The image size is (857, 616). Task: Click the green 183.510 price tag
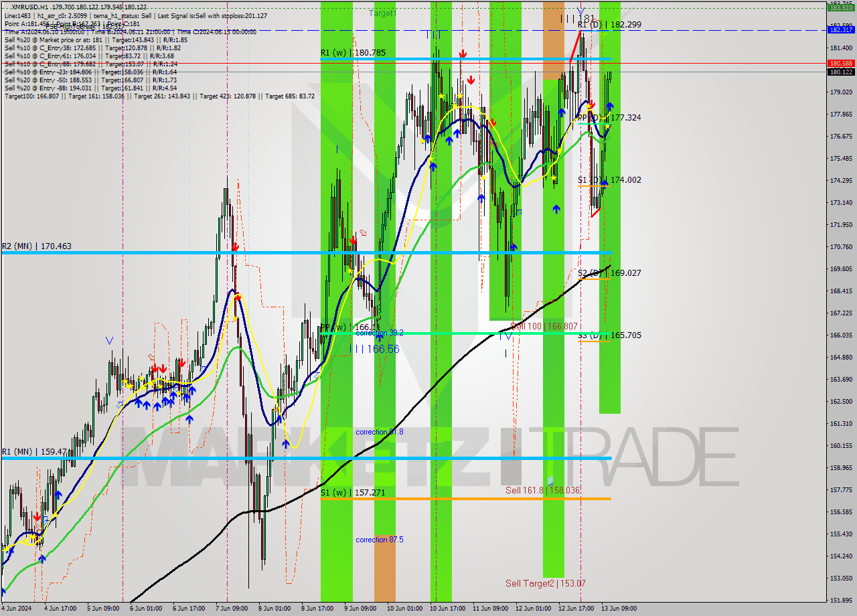(840, 8)
